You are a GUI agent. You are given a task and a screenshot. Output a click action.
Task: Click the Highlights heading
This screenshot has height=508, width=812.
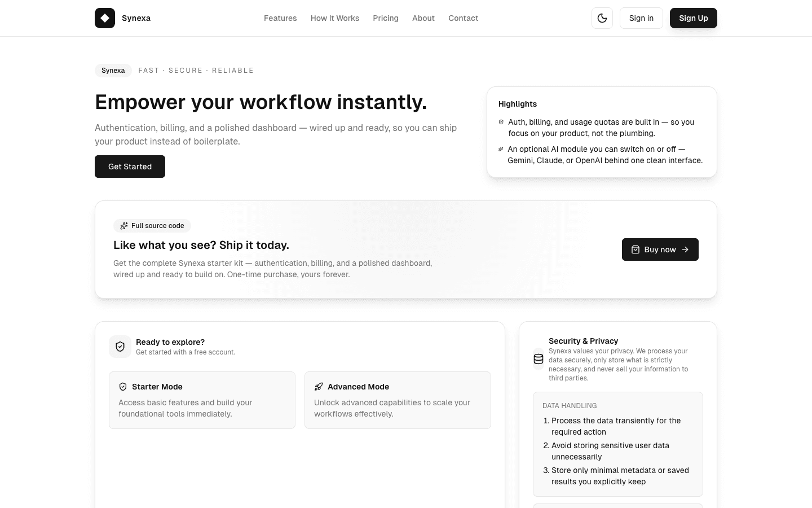tap(518, 104)
